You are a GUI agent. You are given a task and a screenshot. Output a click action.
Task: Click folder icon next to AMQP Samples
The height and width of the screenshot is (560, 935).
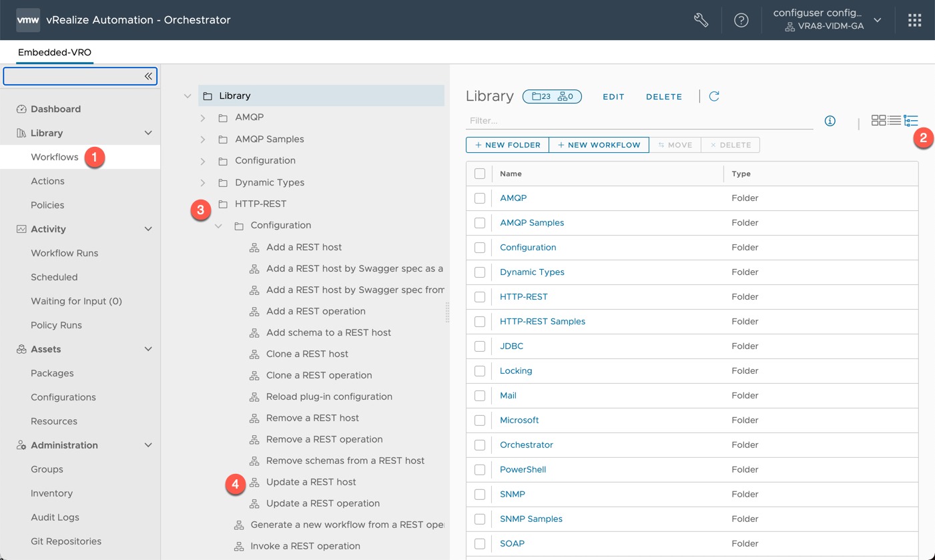[223, 139]
